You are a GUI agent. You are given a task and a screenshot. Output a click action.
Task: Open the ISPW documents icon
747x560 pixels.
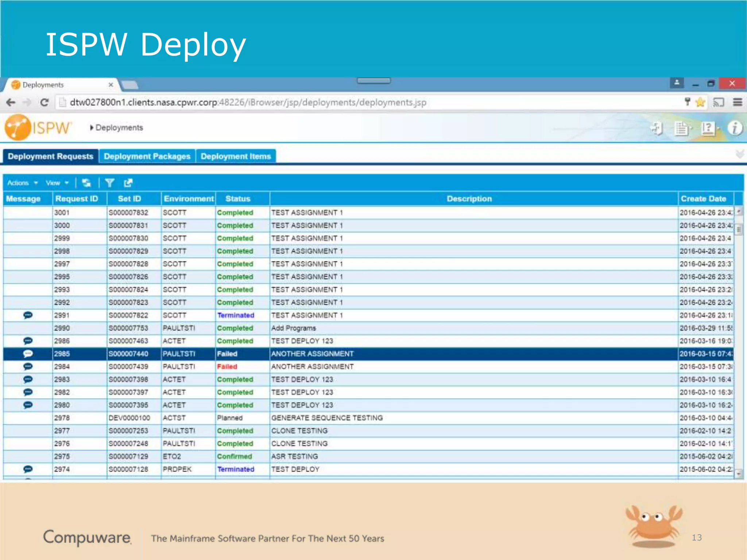(682, 128)
